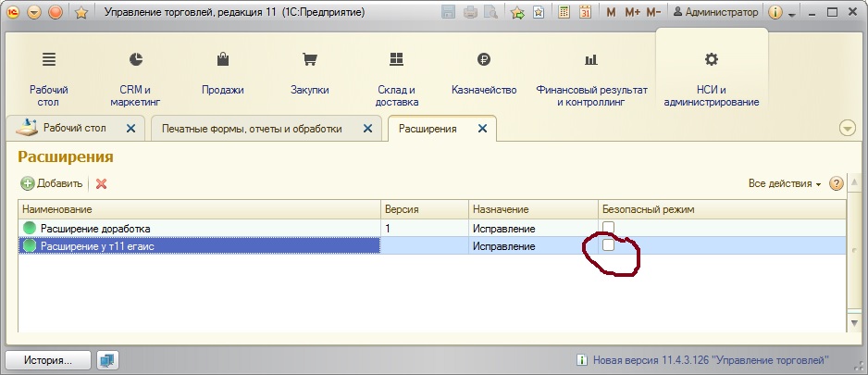Open the Calculator icon
The image size is (868, 375).
pos(564,12)
